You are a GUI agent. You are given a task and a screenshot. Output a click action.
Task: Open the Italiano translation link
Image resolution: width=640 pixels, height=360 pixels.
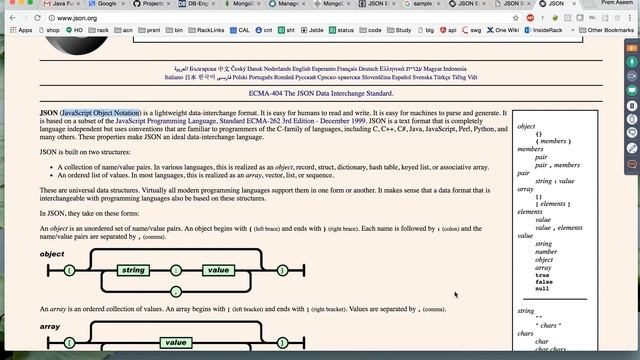(x=174, y=77)
